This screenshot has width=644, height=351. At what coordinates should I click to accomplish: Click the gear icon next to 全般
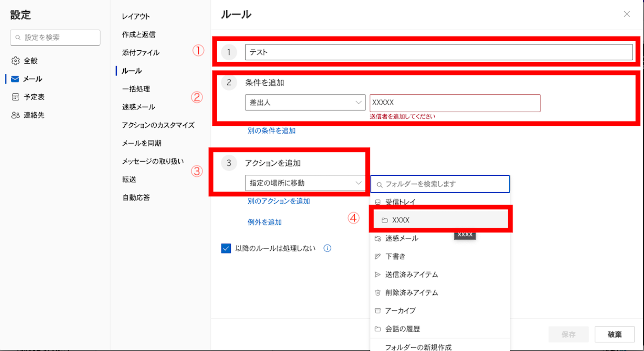[15, 61]
